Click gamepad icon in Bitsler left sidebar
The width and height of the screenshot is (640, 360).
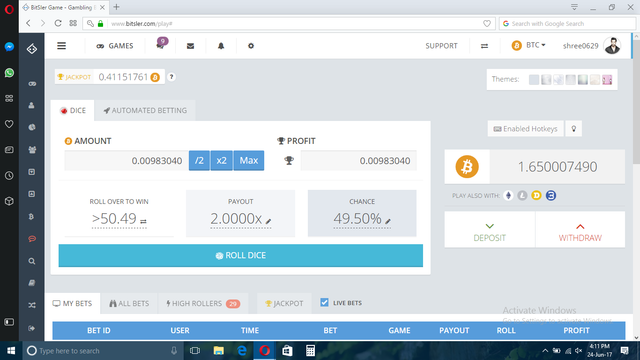[32, 84]
